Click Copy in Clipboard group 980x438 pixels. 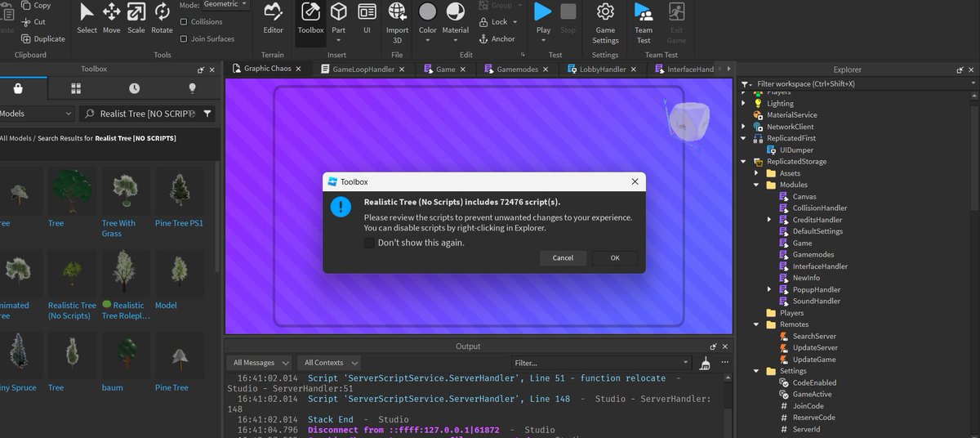coord(36,5)
